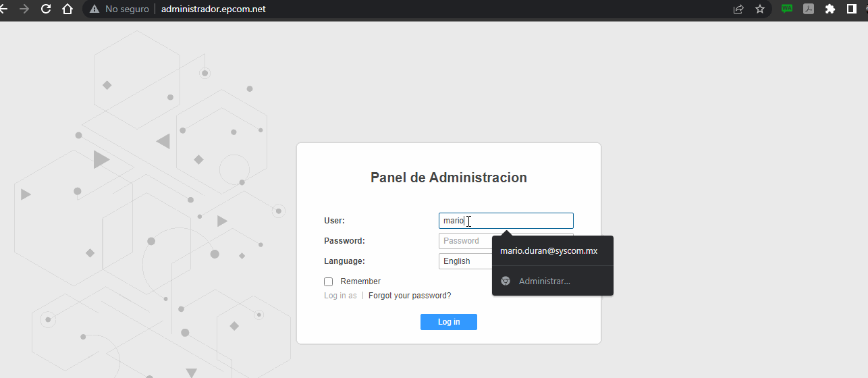Image resolution: width=868 pixels, height=378 pixels.
Task: Toggle the browser side panel
Action: pos(852,9)
